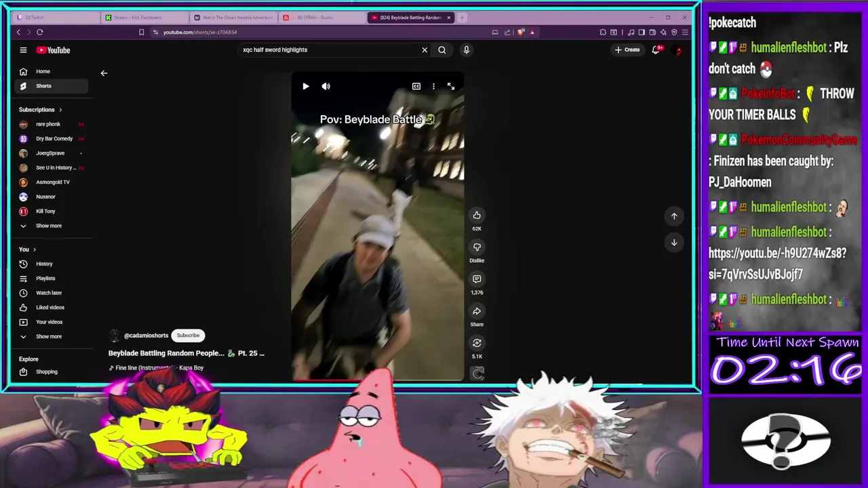Screen dimensions: 868x488
Task: Expand Show more under Subscriptions
Action: 52,226
